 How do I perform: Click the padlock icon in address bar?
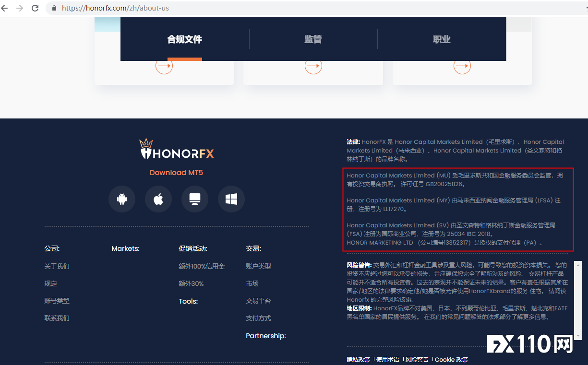[54, 8]
